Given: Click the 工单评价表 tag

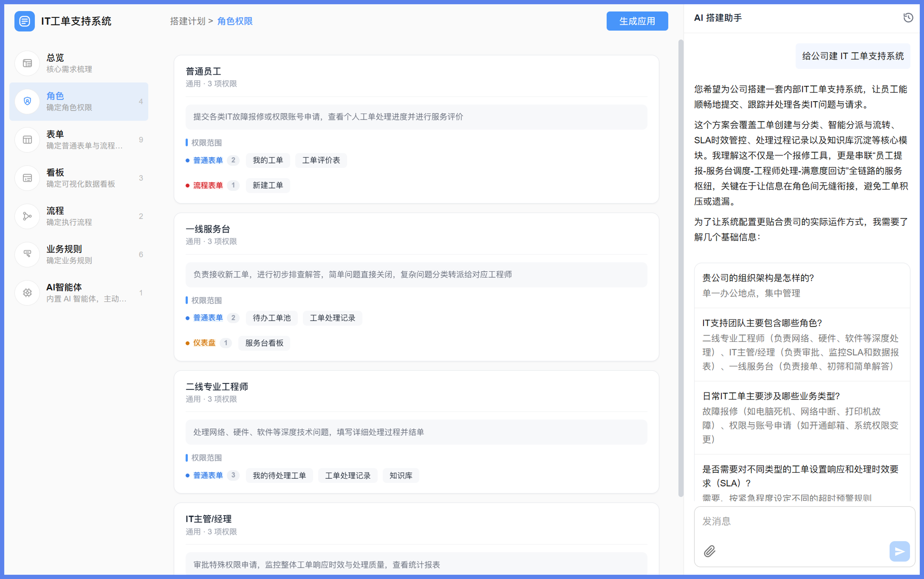Looking at the screenshot, I should click(x=321, y=160).
